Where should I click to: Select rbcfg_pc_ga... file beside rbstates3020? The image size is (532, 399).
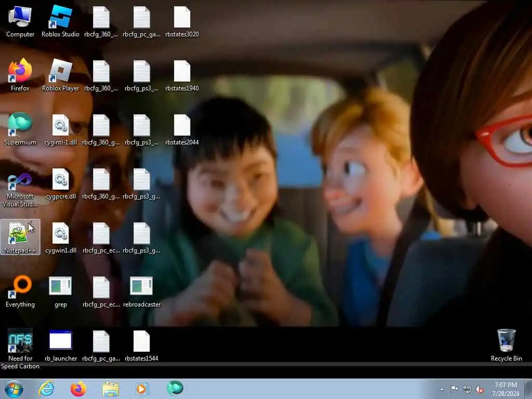tap(141, 22)
